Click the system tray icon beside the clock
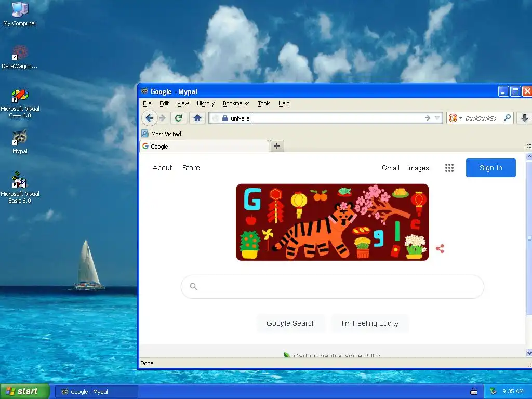 pos(493,392)
